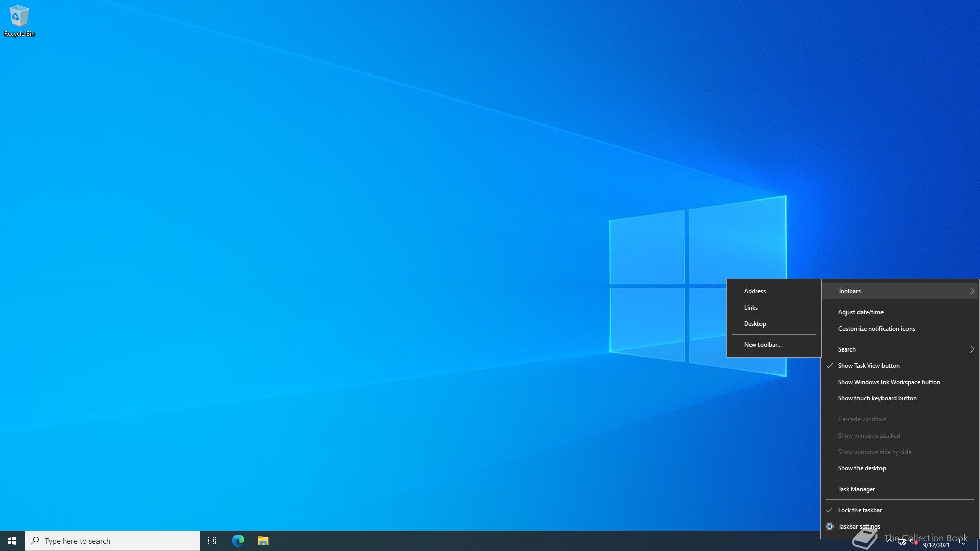Click the Windows Start button
The width and height of the screenshot is (980, 551).
pos(12,541)
